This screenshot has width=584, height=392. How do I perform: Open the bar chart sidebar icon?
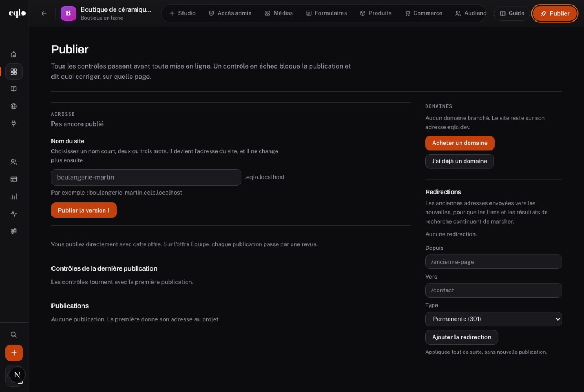14,197
